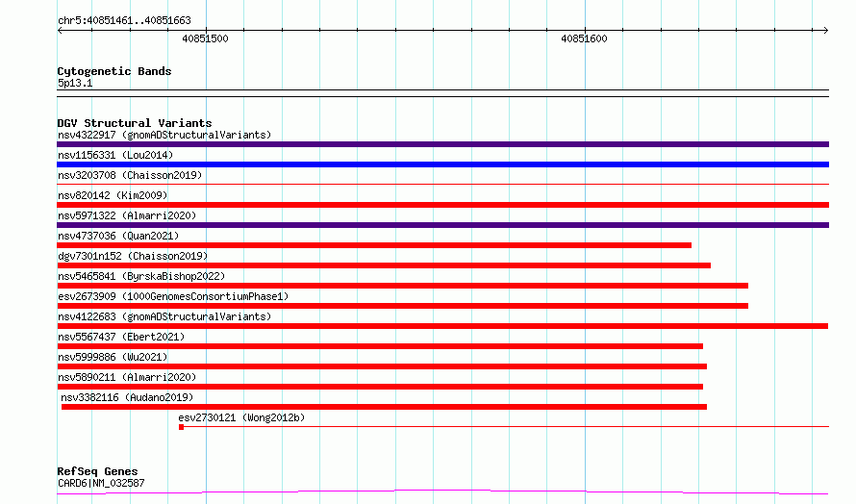The width and height of the screenshot is (856, 504).
Task: Open esv2673909 (1000GenomesConsortiumPhase1) label
Action: point(173,296)
